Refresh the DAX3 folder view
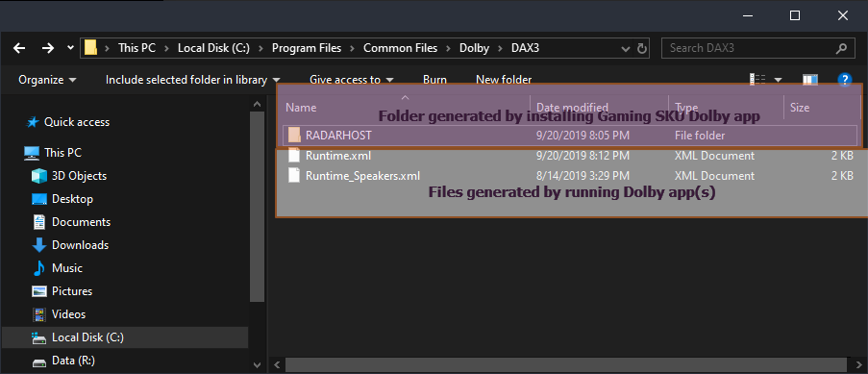The width and height of the screenshot is (868, 374). click(642, 48)
